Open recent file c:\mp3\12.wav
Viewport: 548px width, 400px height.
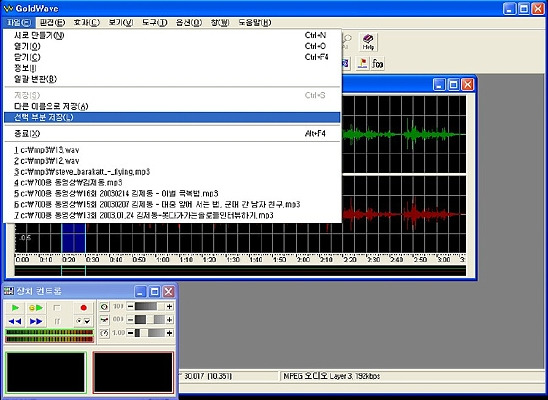(172, 161)
